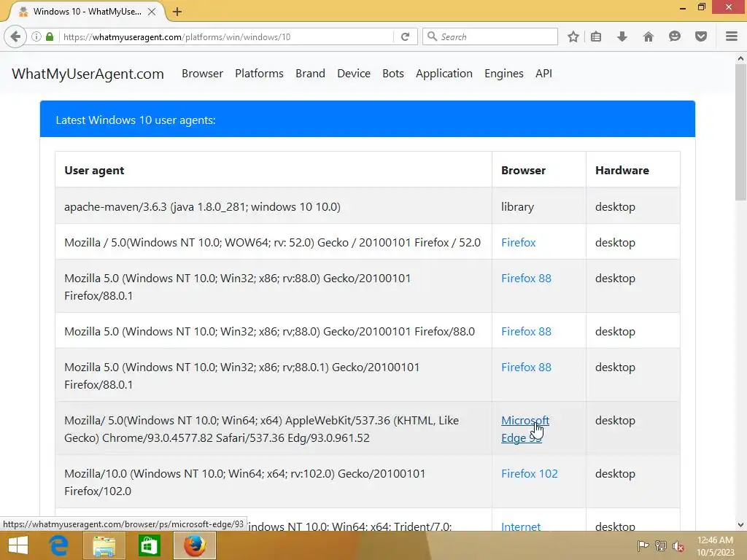Open the Engines navigation item
Viewport: 747px width, 560px height.
tap(503, 74)
